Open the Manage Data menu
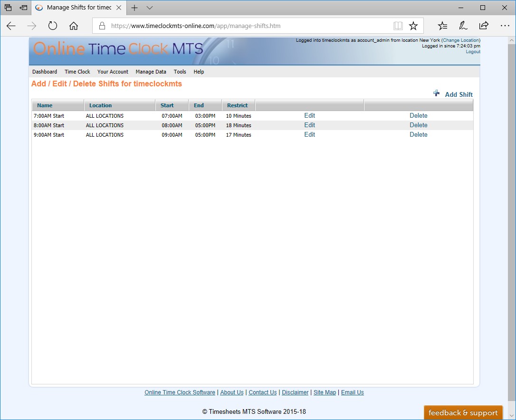The image size is (516, 420). (x=151, y=72)
